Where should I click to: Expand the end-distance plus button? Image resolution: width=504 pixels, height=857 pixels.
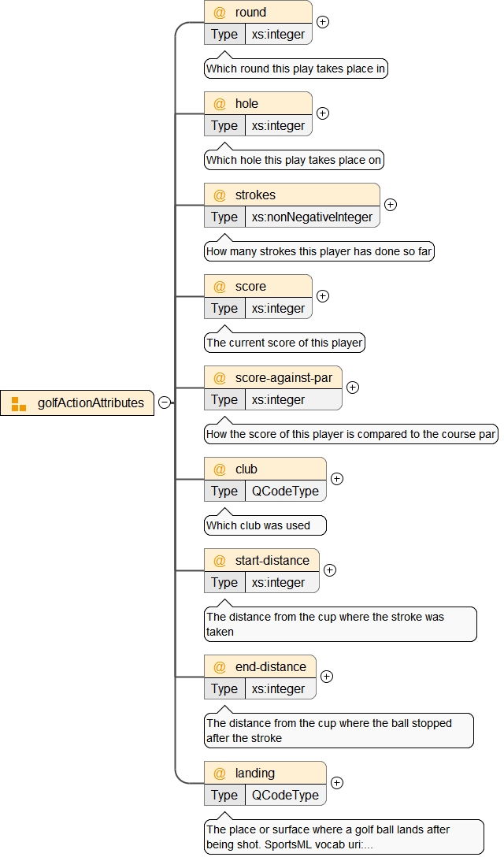326,677
